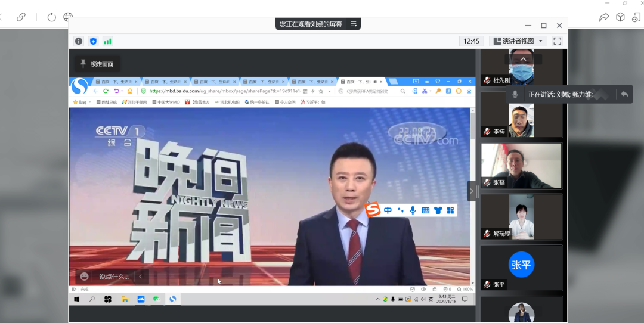Screen dimensions: 644x323
Task: Click the share arrow icon top right
Action: (x=603, y=17)
